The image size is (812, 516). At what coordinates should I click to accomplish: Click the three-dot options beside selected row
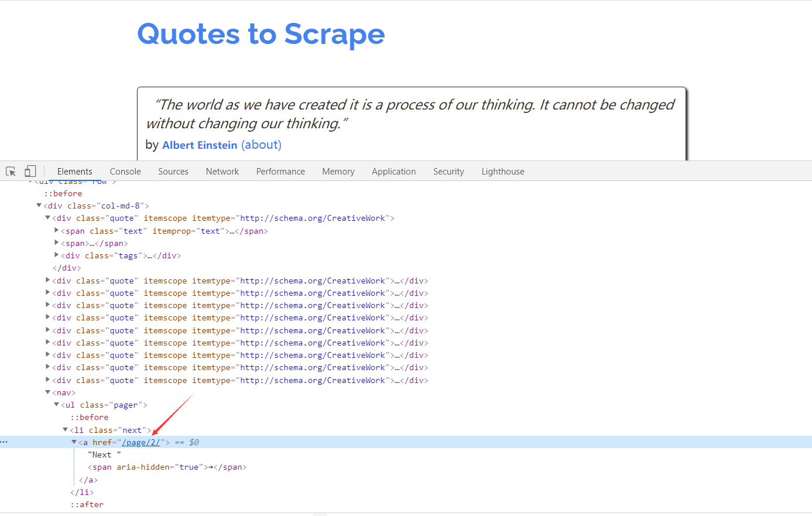pyautogui.click(x=4, y=442)
